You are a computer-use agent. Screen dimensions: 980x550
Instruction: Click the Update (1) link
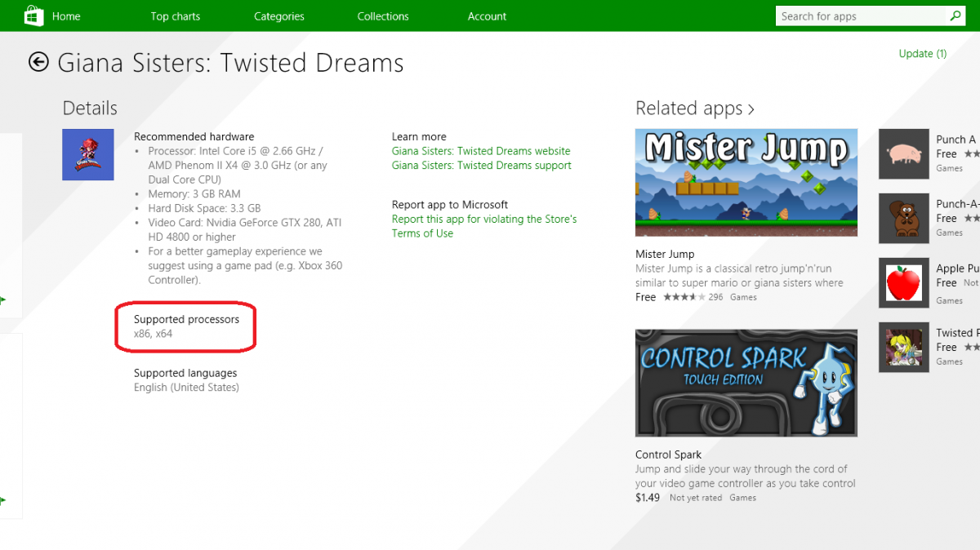coord(923,54)
